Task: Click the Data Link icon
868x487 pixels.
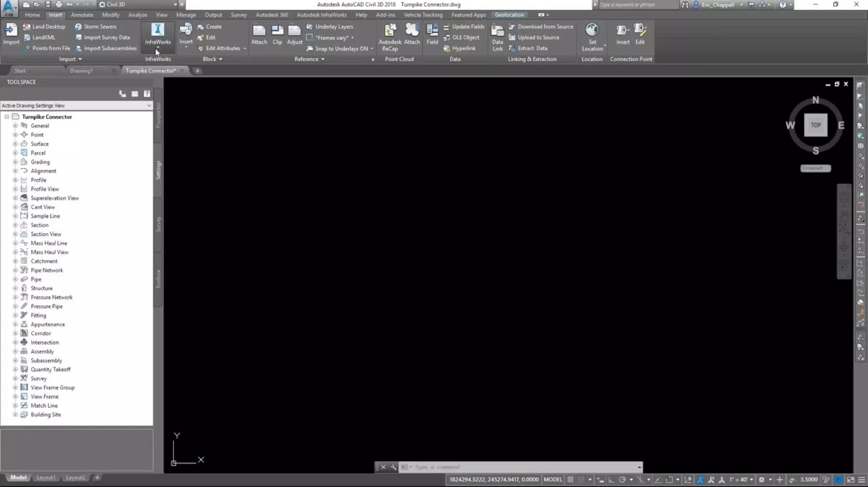Action: pos(497,30)
